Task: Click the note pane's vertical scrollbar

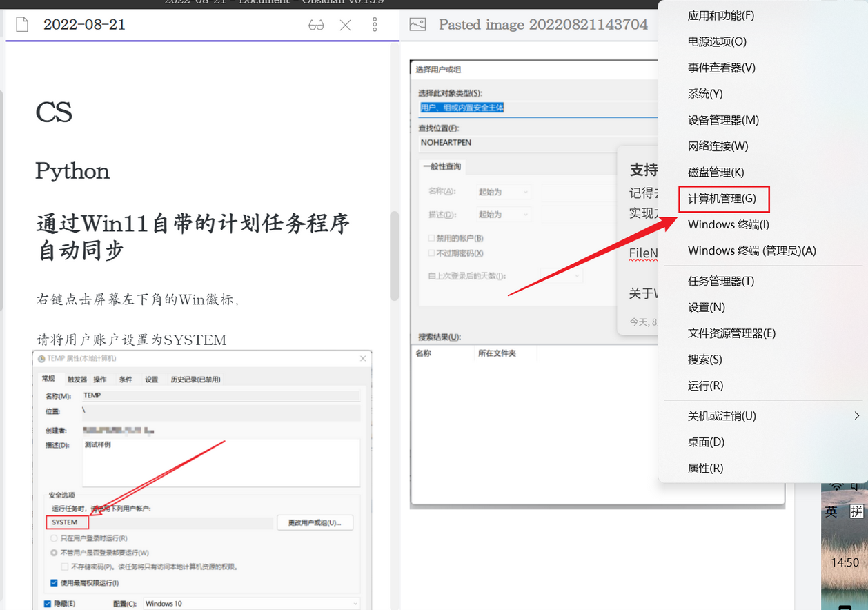Action: (x=394, y=255)
